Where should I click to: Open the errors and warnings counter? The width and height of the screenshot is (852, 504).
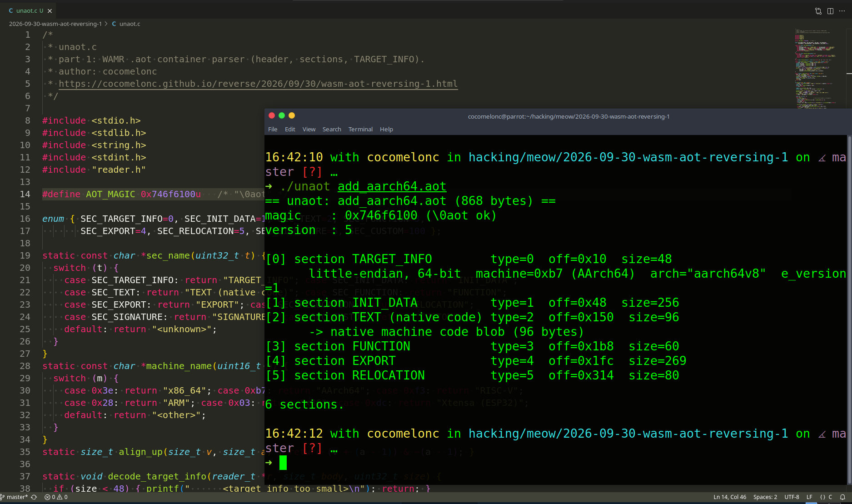[56, 497]
